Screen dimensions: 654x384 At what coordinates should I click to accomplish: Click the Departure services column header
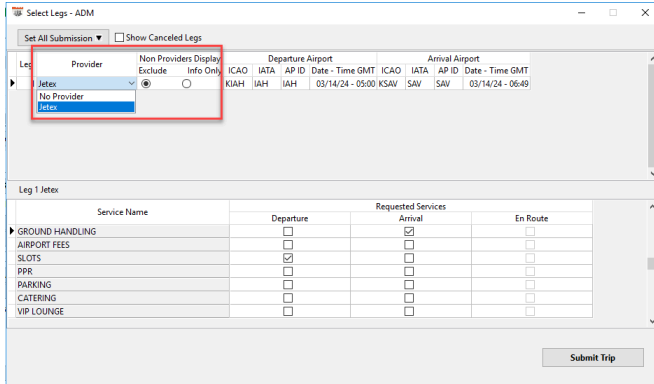pos(290,218)
